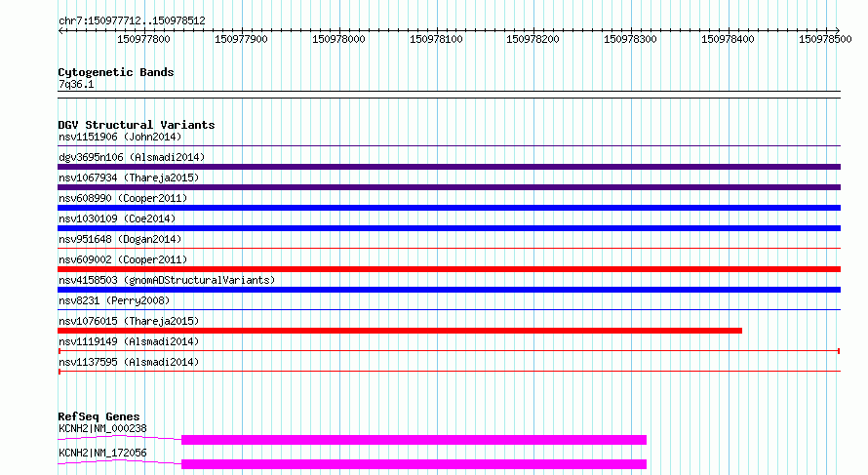The width and height of the screenshot is (868, 475).
Task: Click the blue bar of nsv1030109
Action: pos(449,228)
